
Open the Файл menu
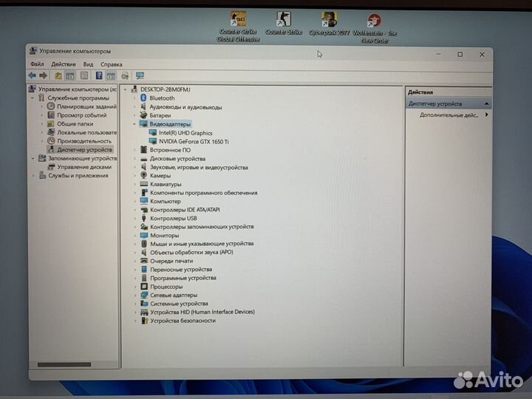click(x=36, y=64)
